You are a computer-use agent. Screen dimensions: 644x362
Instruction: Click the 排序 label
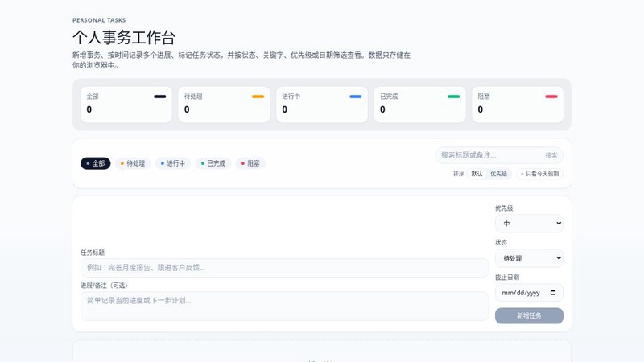(458, 174)
